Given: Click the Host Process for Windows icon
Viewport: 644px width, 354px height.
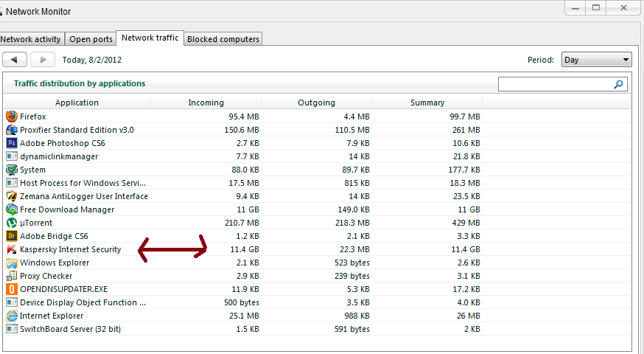Looking at the screenshot, I should pyautogui.click(x=12, y=183).
